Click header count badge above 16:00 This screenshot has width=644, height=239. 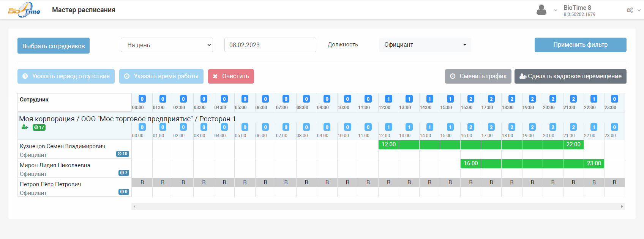coord(470,99)
